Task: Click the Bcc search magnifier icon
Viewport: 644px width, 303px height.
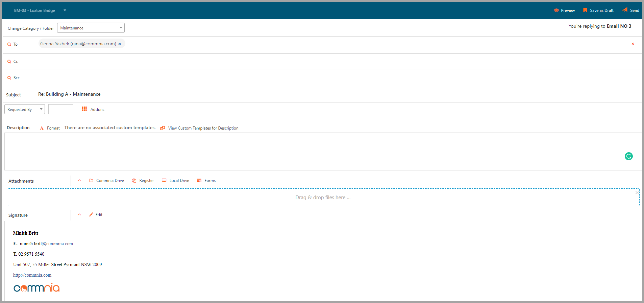Action: (x=9, y=78)
